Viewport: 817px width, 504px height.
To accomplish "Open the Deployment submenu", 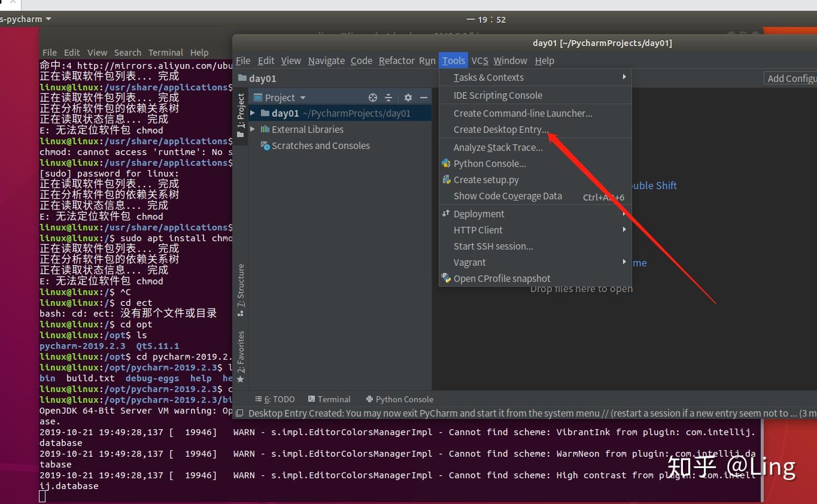I will click(535, 214).
